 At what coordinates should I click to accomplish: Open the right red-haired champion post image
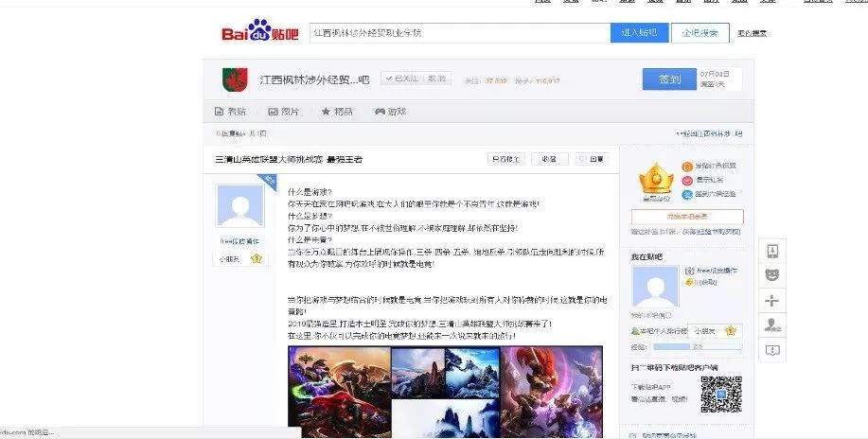pos(551,392)
